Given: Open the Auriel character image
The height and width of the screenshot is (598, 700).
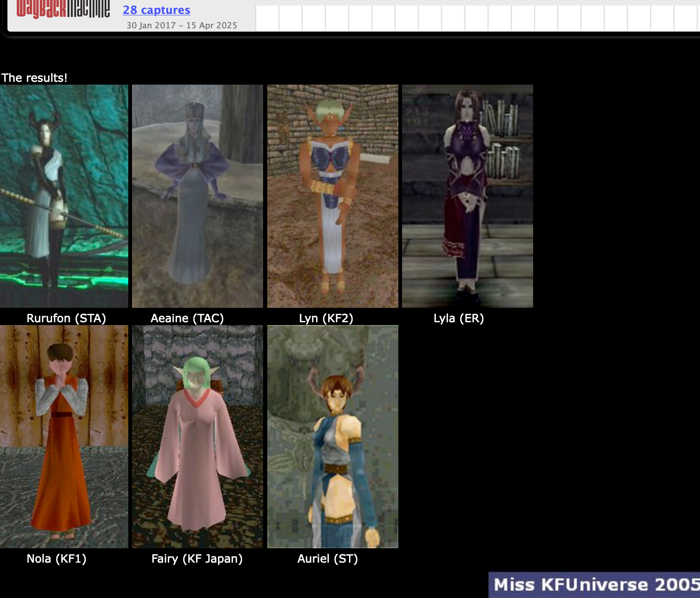Looking at the screenshot, I should 333,436.
